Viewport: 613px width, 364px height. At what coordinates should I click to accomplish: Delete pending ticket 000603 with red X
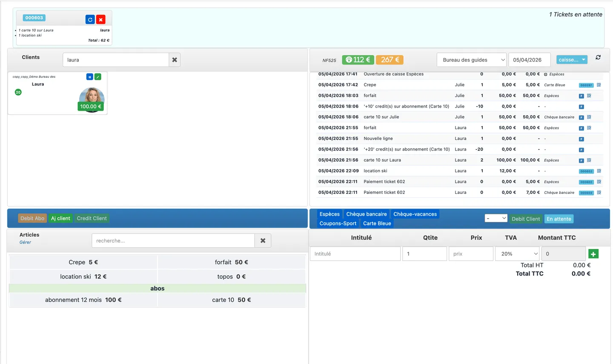pyautogui.click(x=101, y=20)
